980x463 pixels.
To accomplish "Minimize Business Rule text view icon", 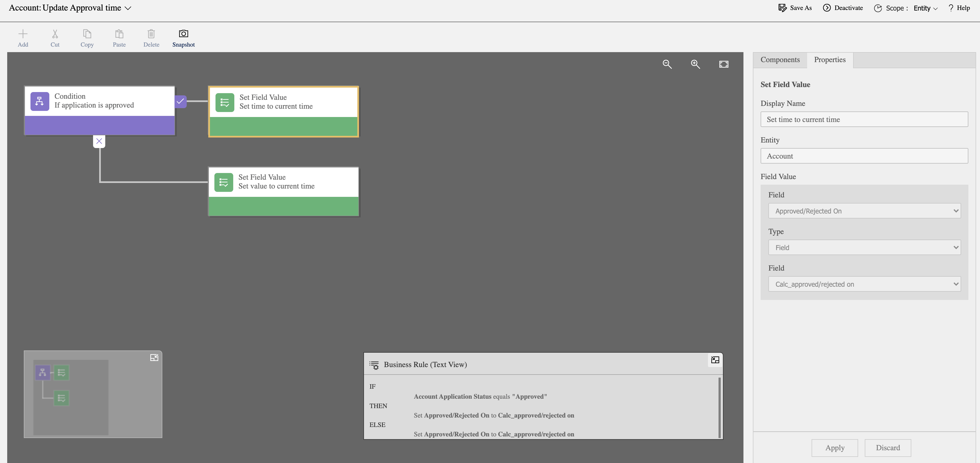I will click(x=715, y=360).
